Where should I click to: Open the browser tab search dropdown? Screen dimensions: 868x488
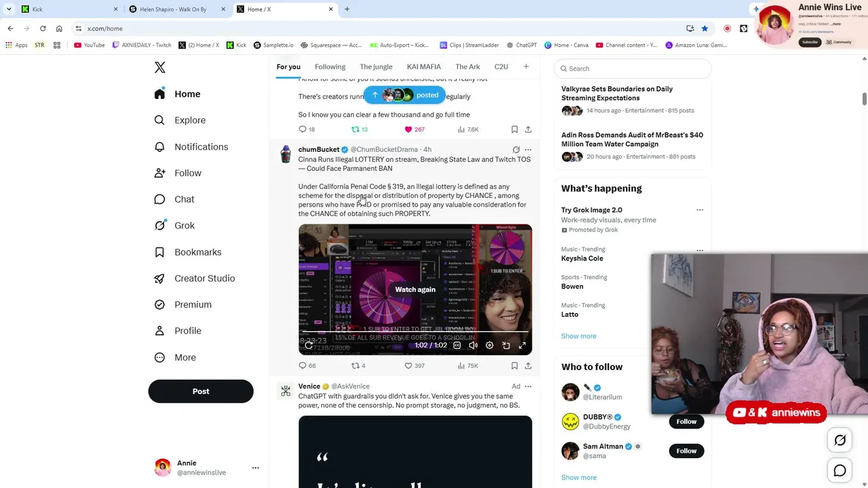[9, 9]
